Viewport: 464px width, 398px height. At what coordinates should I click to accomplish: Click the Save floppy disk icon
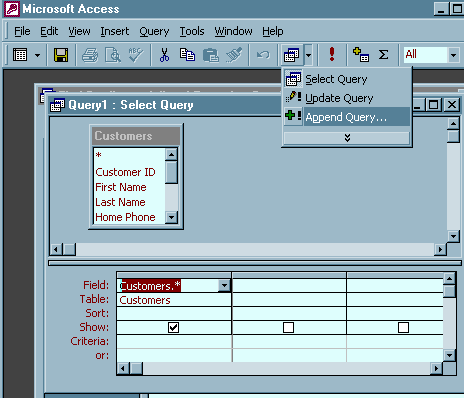click(61, 55)
